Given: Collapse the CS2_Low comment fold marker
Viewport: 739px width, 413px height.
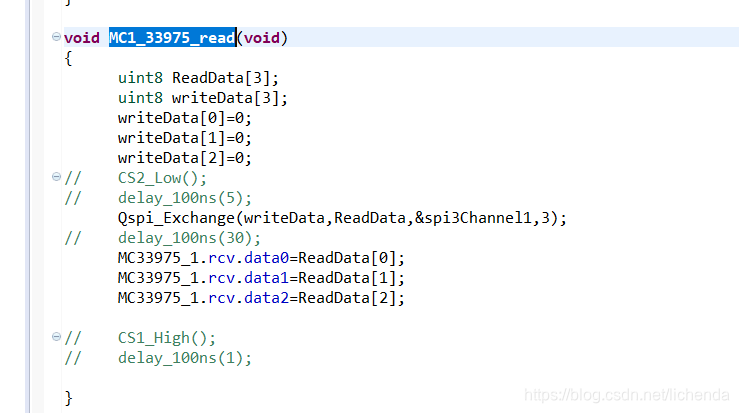Looking at the screenshot, I should (x=56, y=177).
